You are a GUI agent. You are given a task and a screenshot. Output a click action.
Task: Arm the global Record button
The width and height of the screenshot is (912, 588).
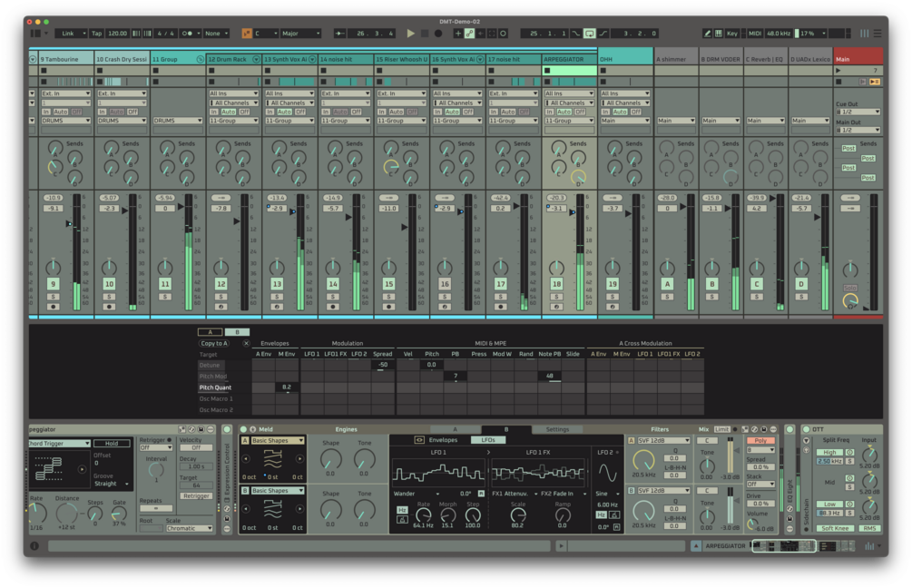pos(438,34)
